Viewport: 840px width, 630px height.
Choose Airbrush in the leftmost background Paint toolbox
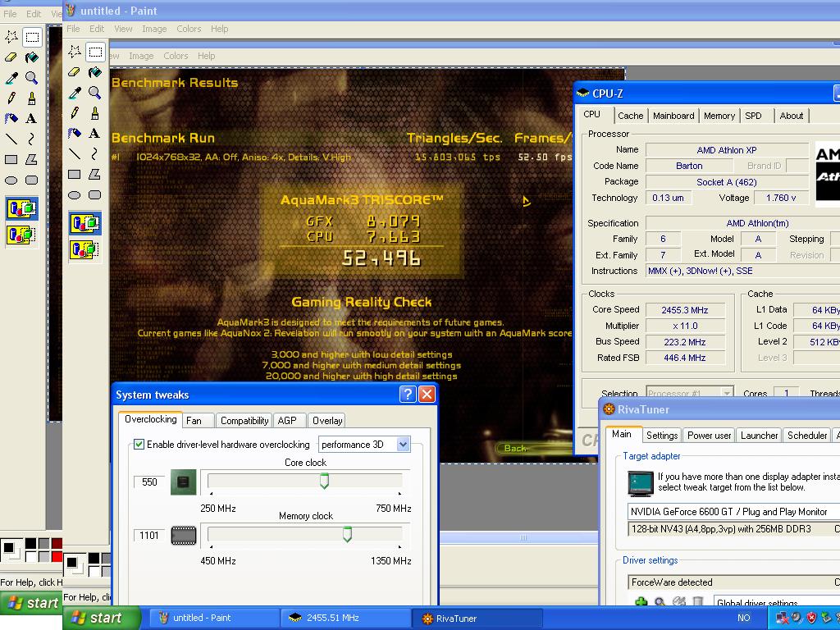[x=11, y=118]
